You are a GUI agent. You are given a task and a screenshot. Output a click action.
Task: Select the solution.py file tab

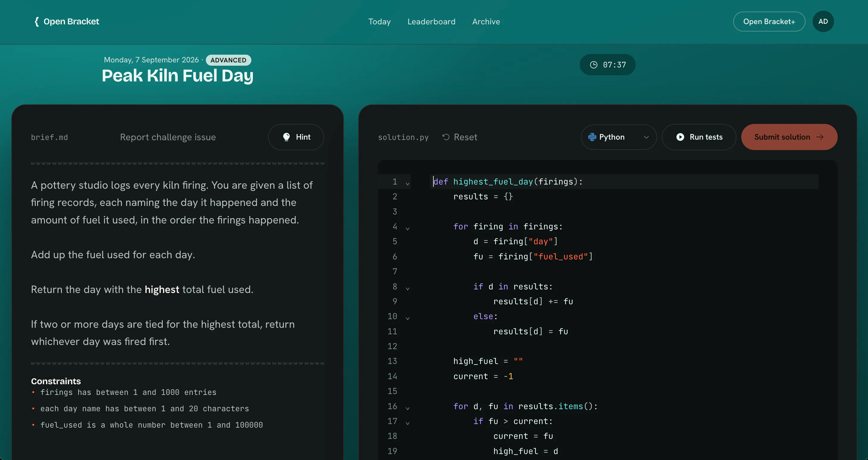[403, 137]
